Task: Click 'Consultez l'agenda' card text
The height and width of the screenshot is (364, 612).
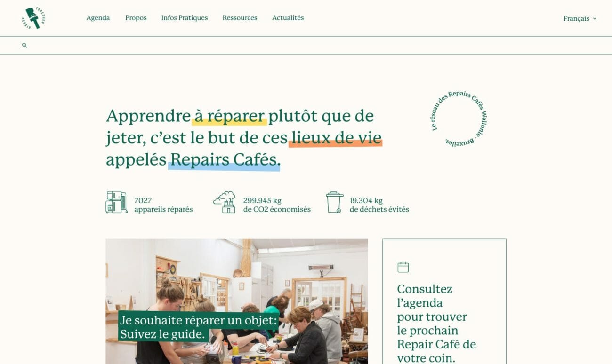Action: click(436, 323)
